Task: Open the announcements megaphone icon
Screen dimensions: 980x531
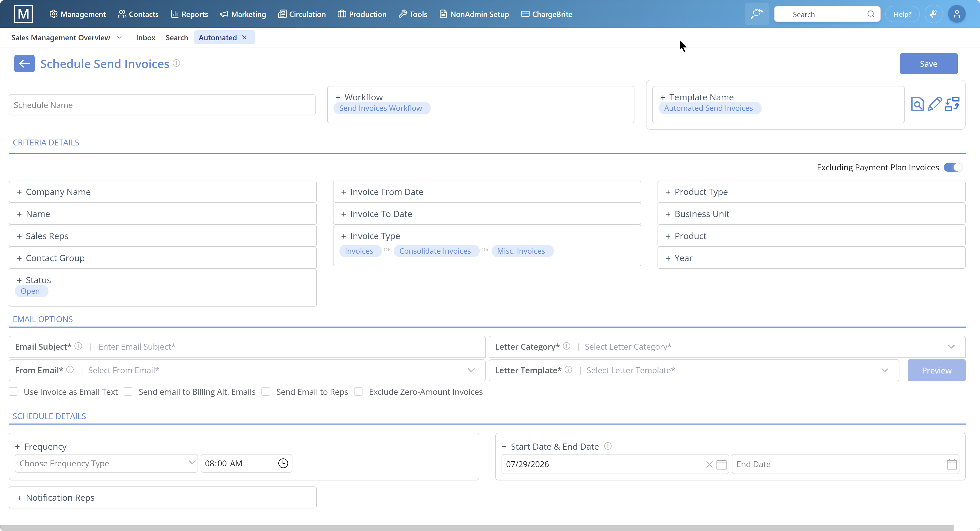Action: (934, 14)
